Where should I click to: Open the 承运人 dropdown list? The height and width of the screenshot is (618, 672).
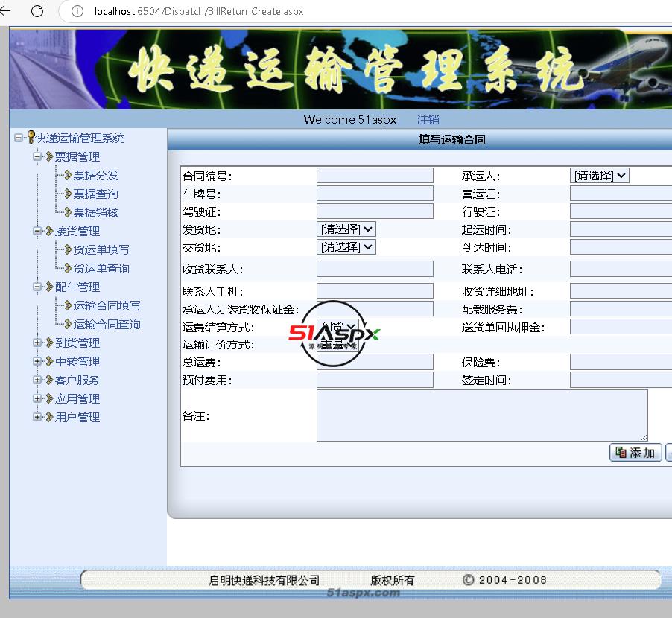tap(600, 176)
